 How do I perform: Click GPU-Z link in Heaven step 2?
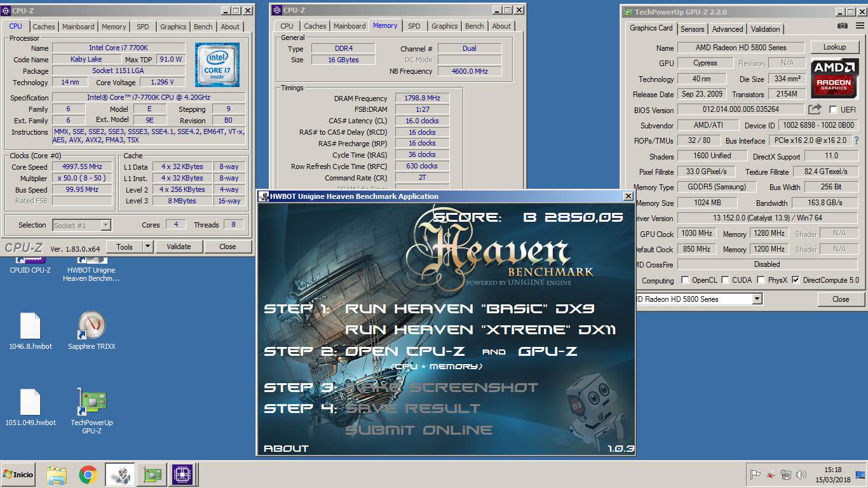pyautogui.click(x=548, y=351)
